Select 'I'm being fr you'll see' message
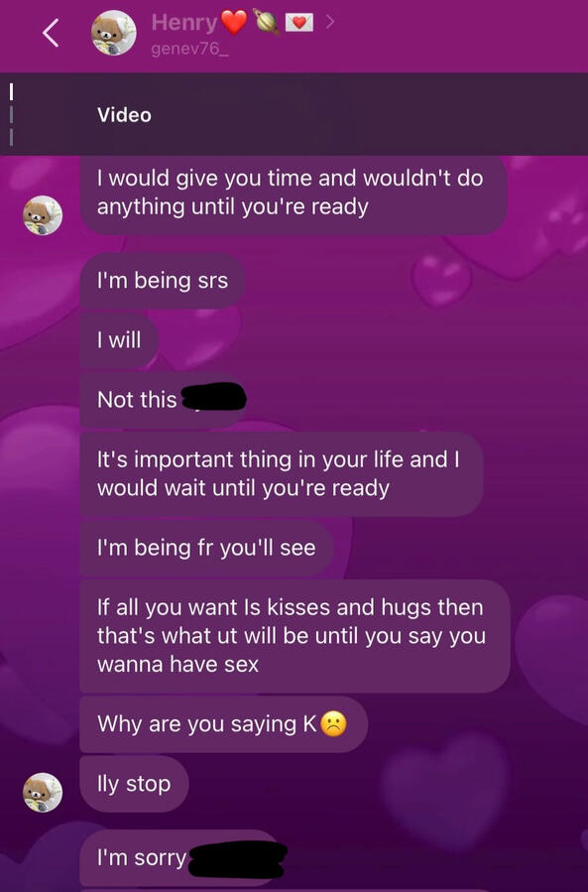The width and height of the screenshot is (588, 892). click(206, 548)
